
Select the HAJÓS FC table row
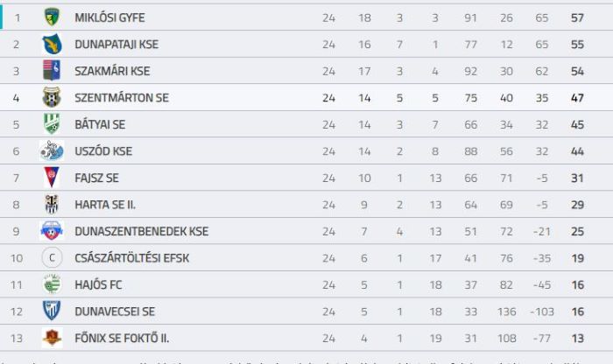(306, 284)
